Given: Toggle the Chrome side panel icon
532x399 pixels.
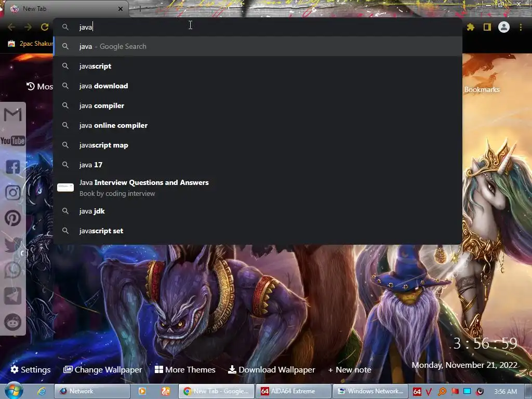Looking at the screenshot, I should 487,27.
